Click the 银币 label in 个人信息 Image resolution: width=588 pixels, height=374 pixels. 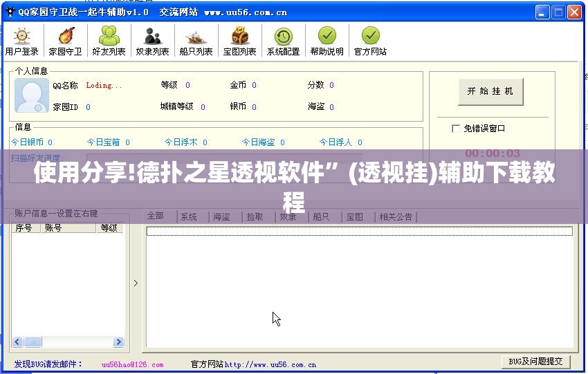point(238,106)
